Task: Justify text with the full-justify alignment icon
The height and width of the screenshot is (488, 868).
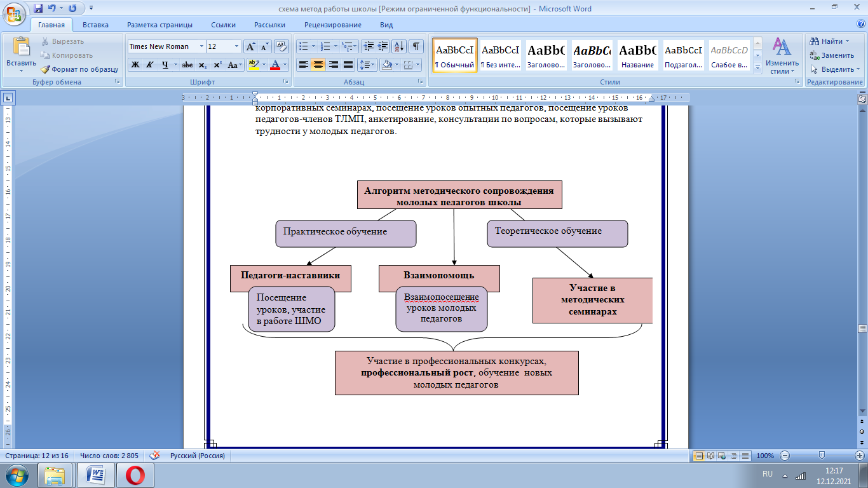Action: (348, 65)
